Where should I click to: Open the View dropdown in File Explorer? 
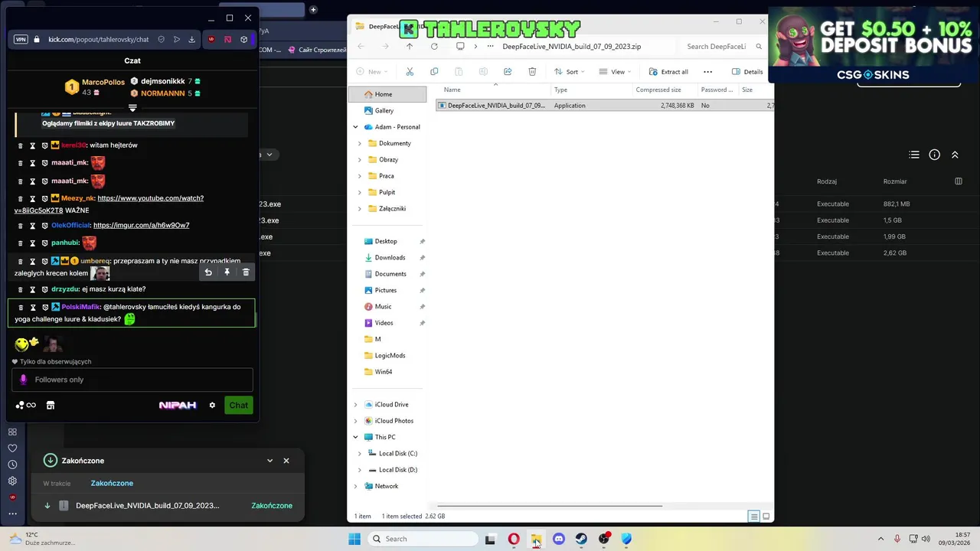click(615, 71)
